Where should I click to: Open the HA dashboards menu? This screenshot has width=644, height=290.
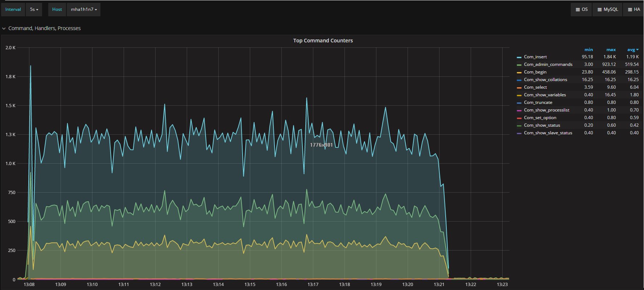(x=633, y=9)
